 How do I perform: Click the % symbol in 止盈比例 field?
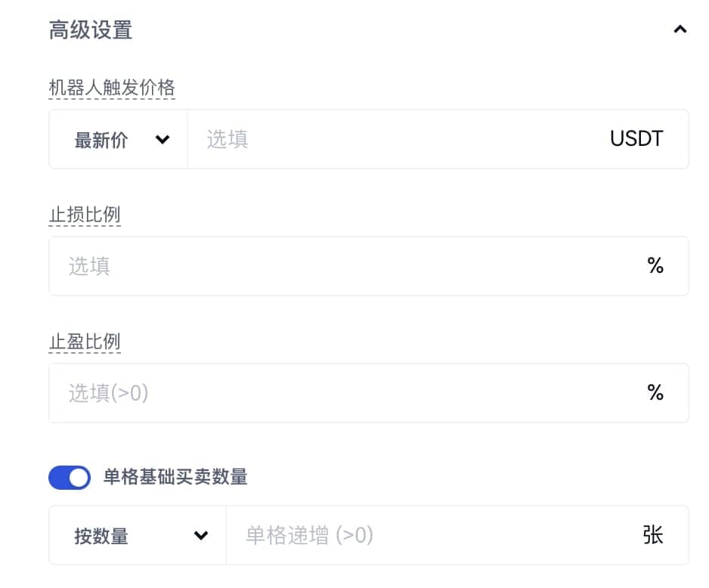pyautogui.click(x=655, y=393)
